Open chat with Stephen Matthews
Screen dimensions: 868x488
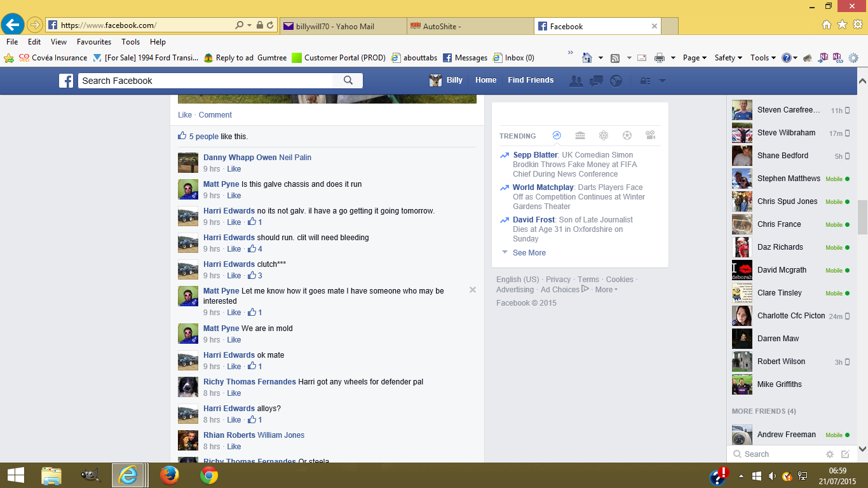pos(791,179)
